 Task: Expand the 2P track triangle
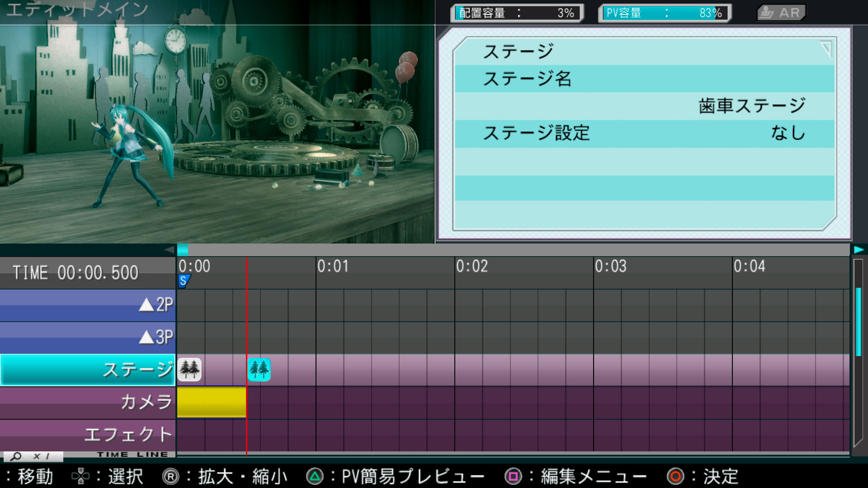point(146,305)
